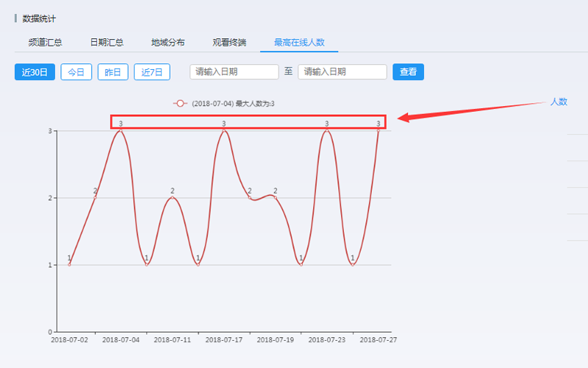Viewport: 588px width, 368px height.
Task: Select the 地域分布 tab
Action: click(x=168, y=43)
